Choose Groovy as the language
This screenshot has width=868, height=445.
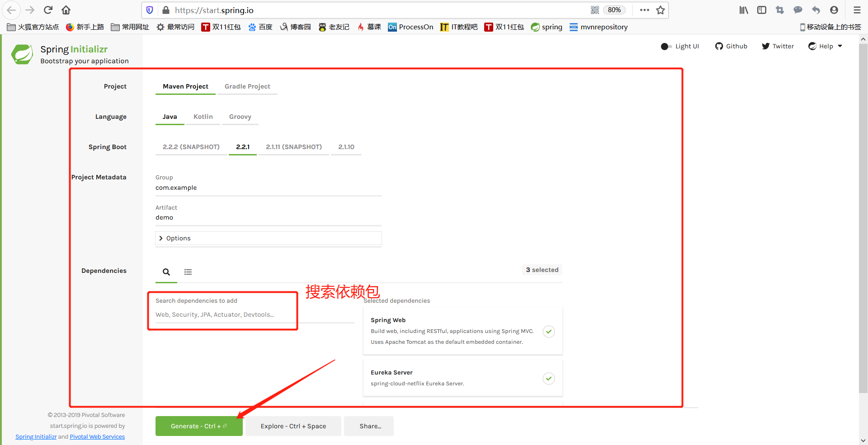(240, 117)
